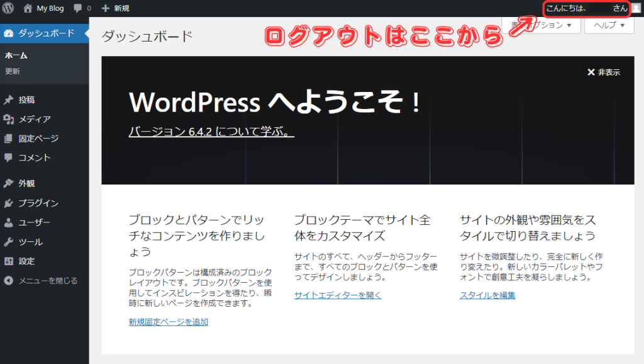
Task: Expand the 表示オプション dropdown
Action: [x=541, y=25]
